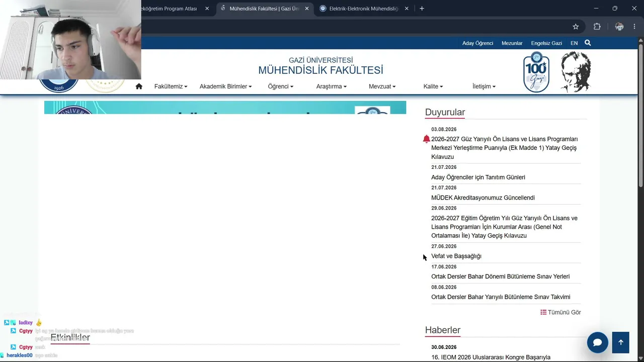The image size is (644, 362).
Task: Close the Program Atlası tab
Action: point(207,9)
